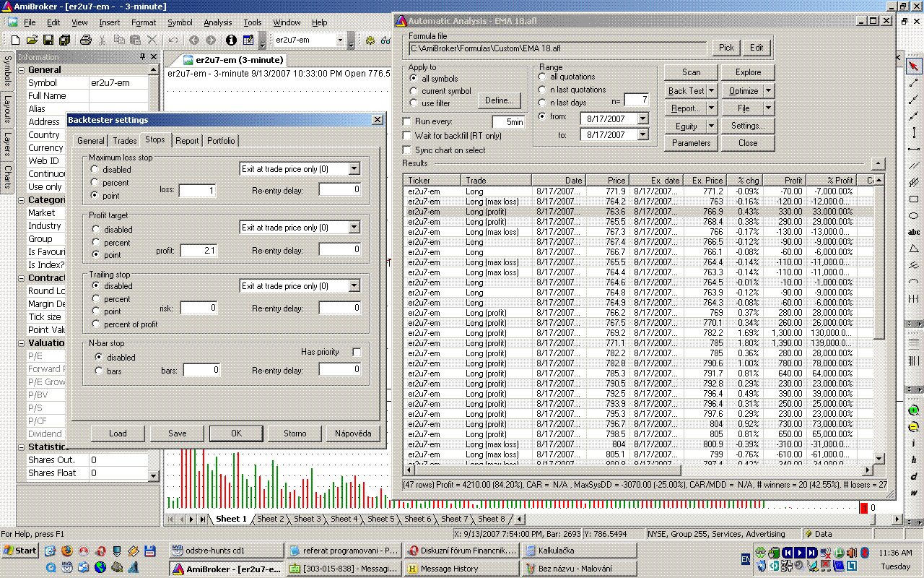The image size is (924, 578).
Task: Click the green zoom-in chart icon
Action: coord(914,410)
